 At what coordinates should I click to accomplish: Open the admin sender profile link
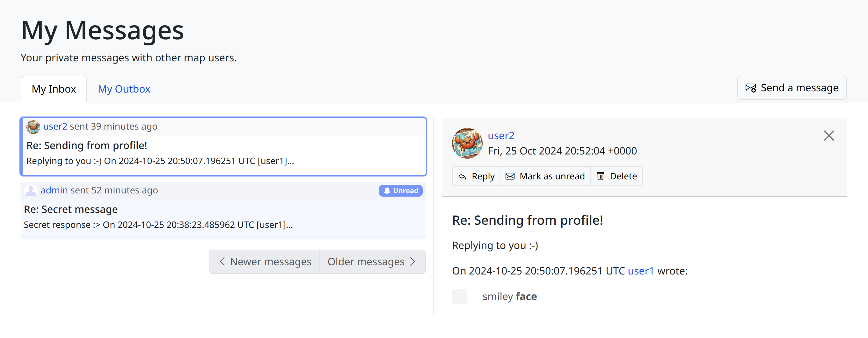(54, 191)
